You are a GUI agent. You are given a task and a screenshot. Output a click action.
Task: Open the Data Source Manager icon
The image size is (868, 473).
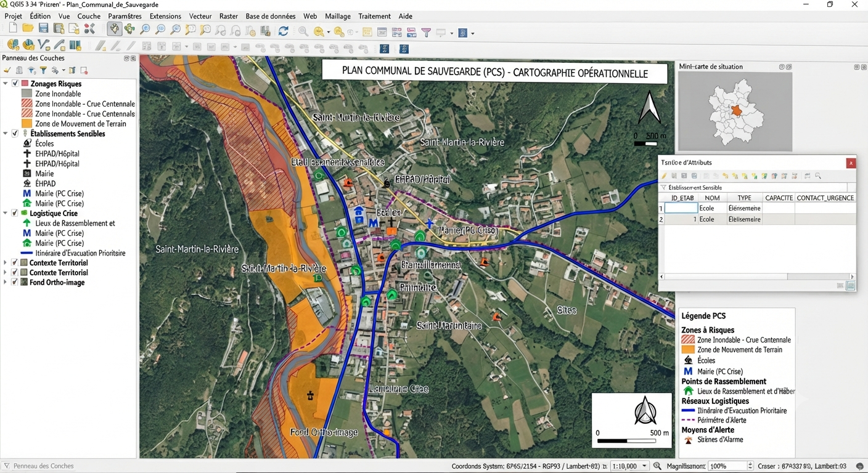13,44
